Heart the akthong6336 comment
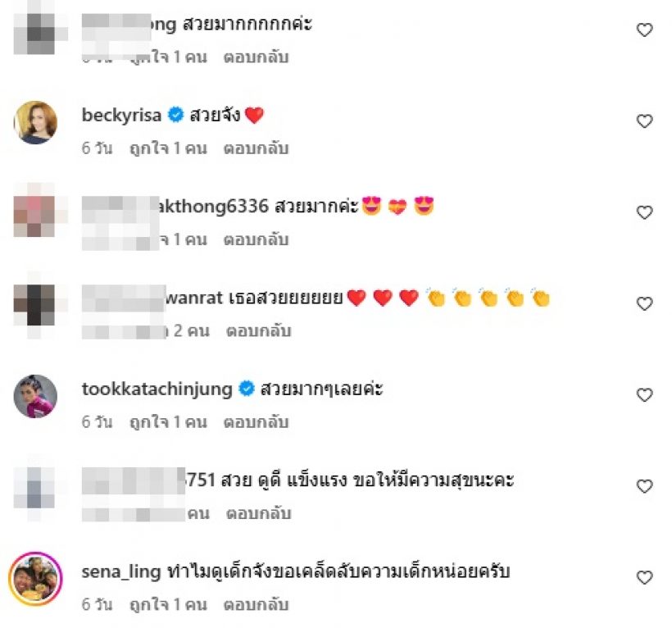The height and width of the screenshot is (628, 672). point(644,212)
